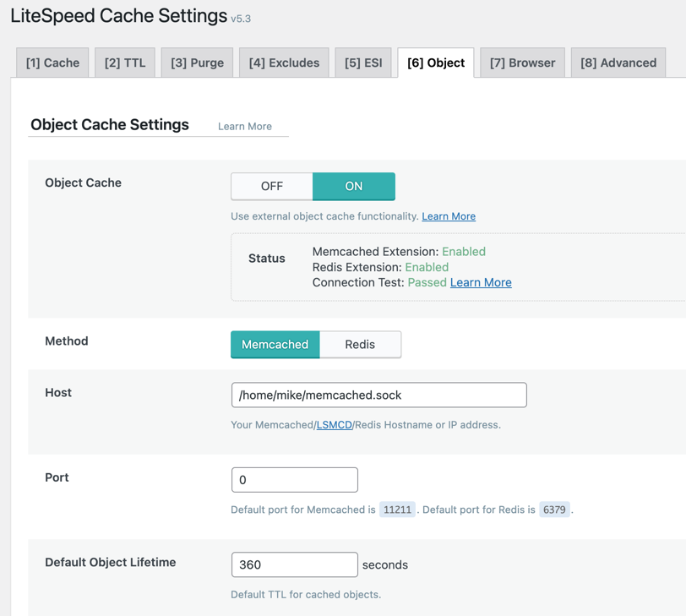The image size is (686, 616).
Task: Select Redis as the method
Action: (360, 344)
